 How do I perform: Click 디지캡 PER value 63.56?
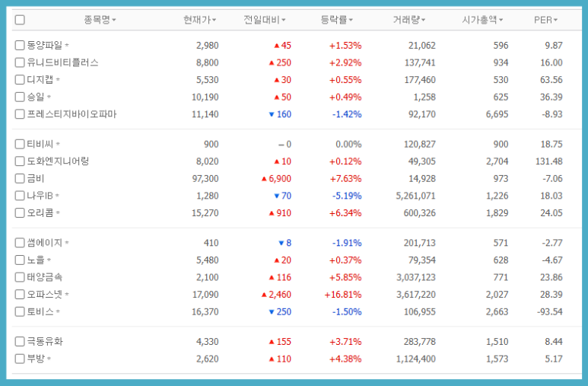coord(551,80)
